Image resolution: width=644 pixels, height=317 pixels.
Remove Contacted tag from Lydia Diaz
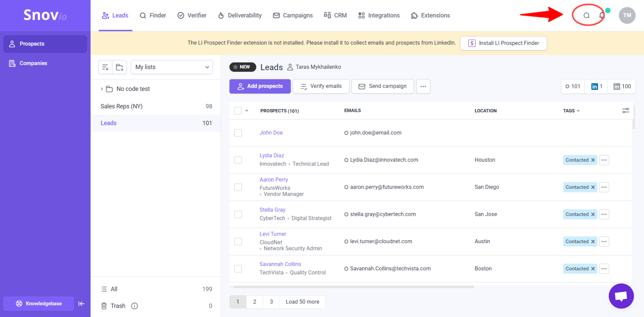point(593,160)
